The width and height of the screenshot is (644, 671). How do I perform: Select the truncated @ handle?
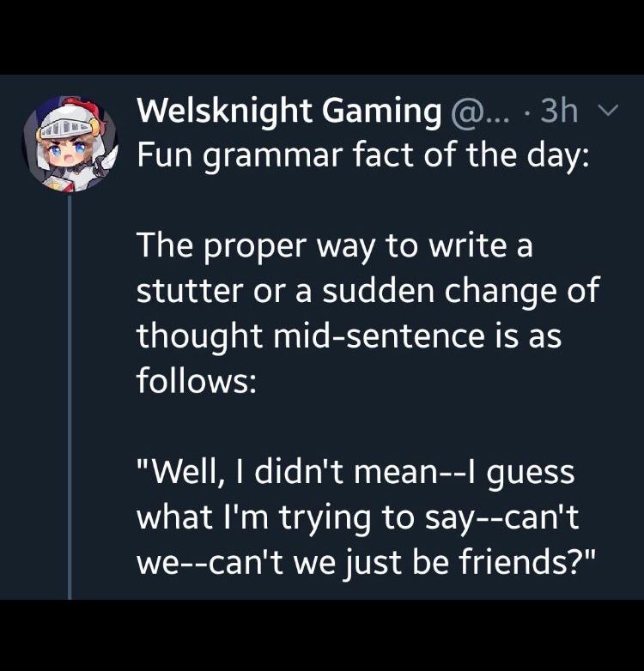480,112
